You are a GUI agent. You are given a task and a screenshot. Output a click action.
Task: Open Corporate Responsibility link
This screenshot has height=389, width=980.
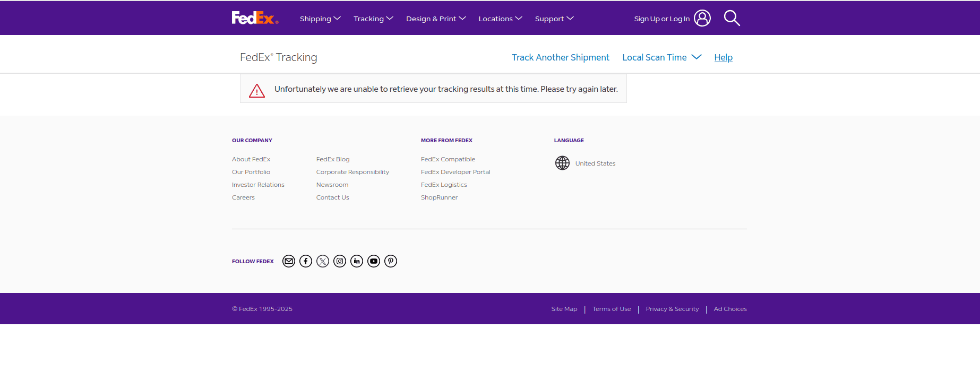[x=353, y=172]
